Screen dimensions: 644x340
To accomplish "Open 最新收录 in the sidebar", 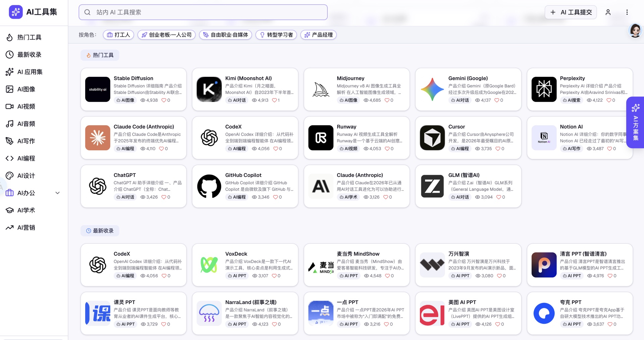I will 34,55.
